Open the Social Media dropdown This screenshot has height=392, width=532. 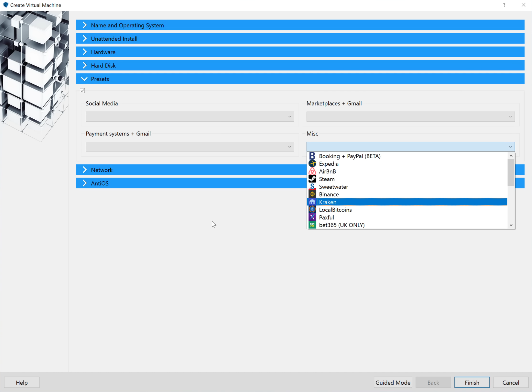[x=190, y=117]
